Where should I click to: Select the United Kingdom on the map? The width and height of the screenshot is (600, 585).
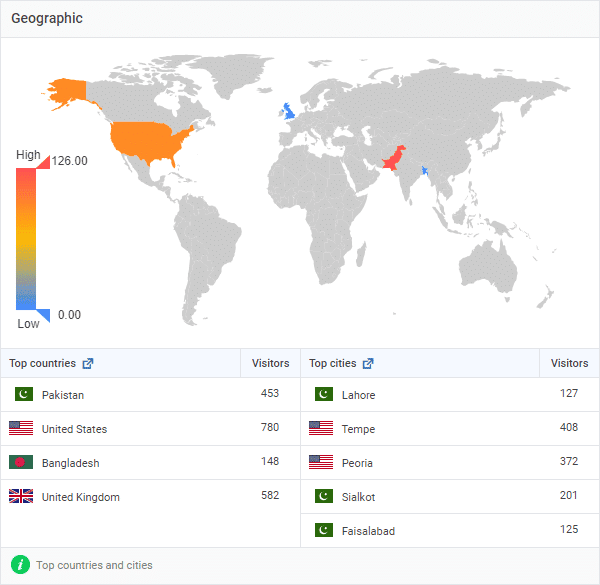288,111
